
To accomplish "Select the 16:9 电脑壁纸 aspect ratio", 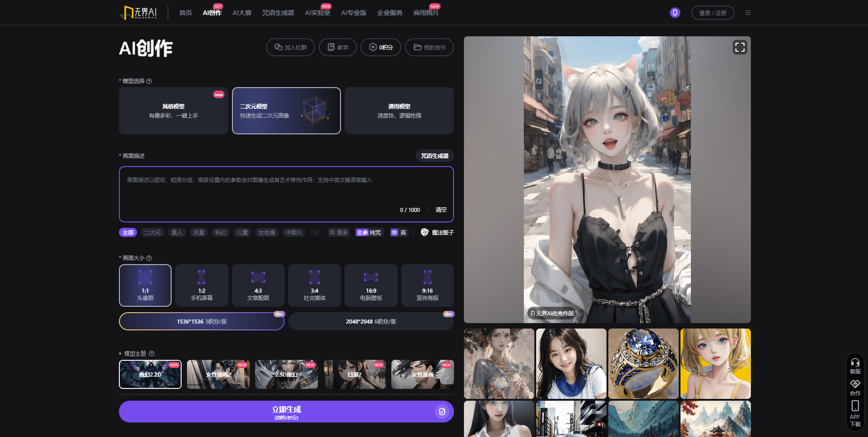I will (x=371, y=285).
